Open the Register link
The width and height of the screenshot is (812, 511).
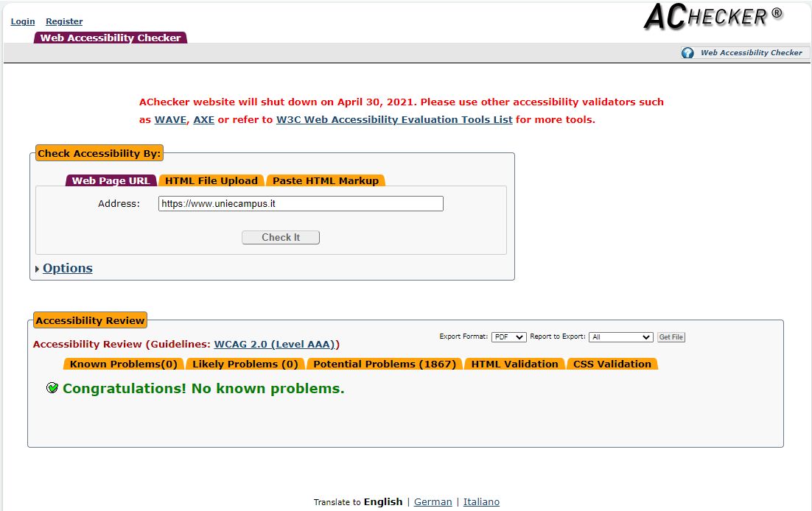64,21
